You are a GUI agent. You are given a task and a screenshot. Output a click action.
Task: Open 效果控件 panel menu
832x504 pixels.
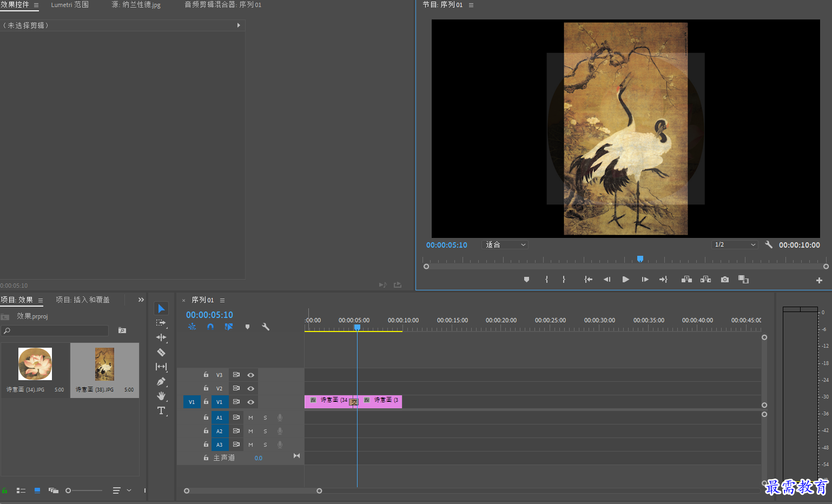(x=36, y=5)
